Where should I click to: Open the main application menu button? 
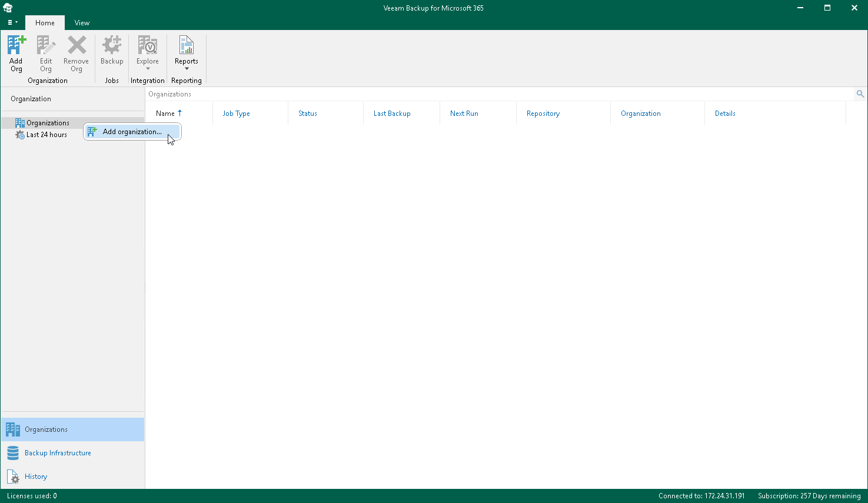[12, 22]
